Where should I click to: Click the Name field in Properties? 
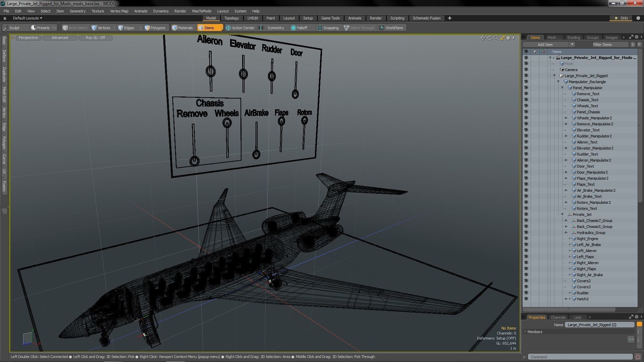tap(599, 324)
